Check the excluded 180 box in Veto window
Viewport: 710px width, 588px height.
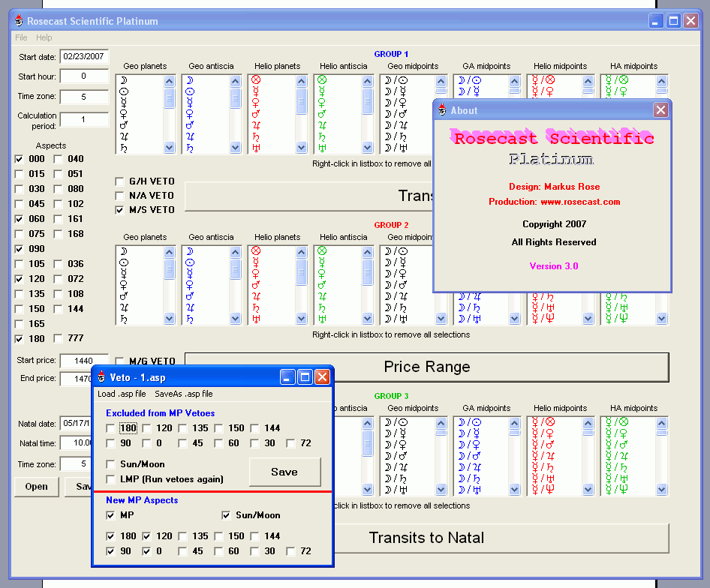point(110,428)
